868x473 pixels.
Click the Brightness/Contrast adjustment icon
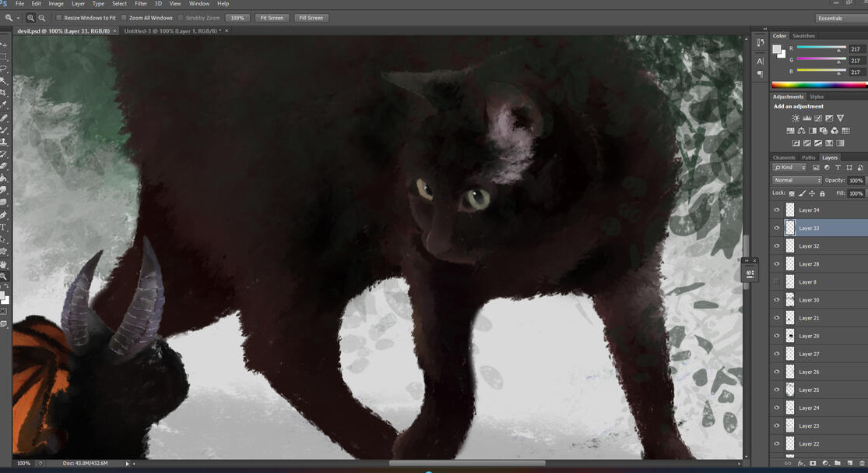pyautogui.click(x=796, y=118)
